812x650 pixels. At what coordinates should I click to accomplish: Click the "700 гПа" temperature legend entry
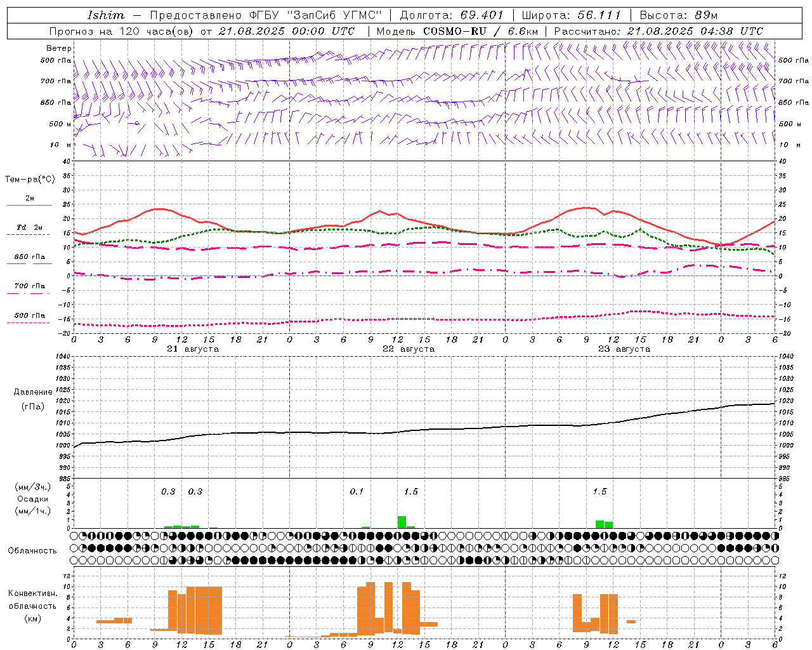(x=30, y=286)
